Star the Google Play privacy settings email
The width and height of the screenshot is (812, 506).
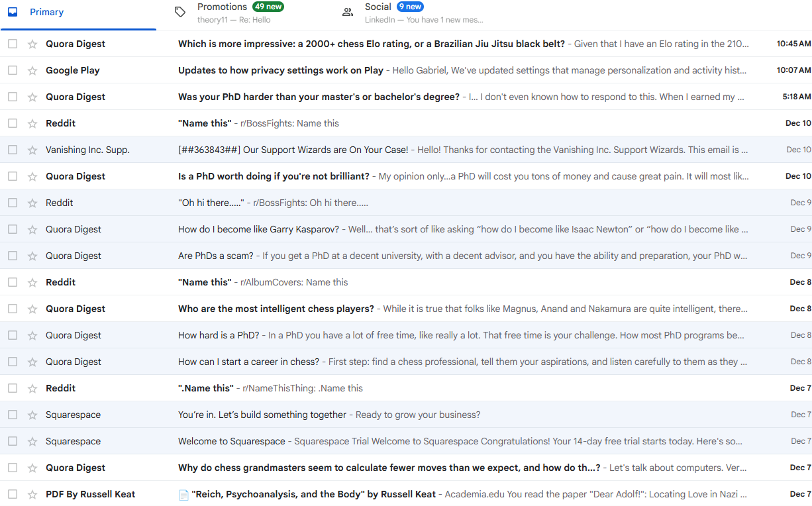click(x=32, y=70)
